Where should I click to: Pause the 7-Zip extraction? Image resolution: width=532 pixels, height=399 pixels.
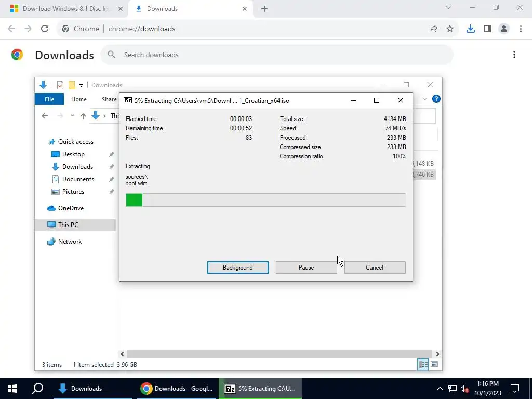coord(306,268)
